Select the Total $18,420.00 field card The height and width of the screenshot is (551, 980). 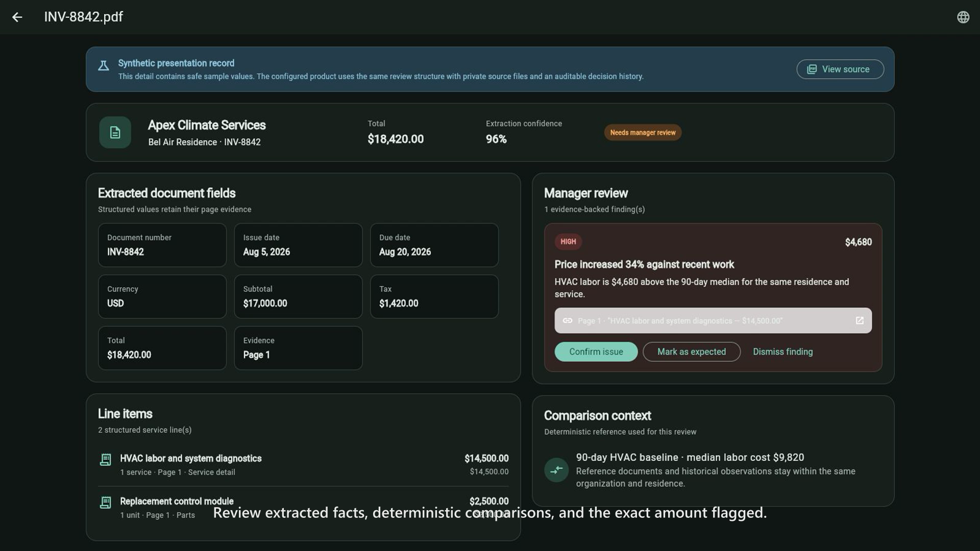162,348
